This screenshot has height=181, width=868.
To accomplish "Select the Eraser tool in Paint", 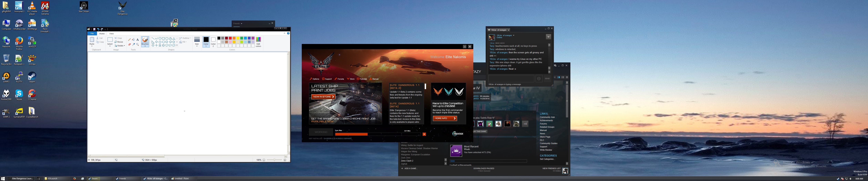I will (129, 44).
